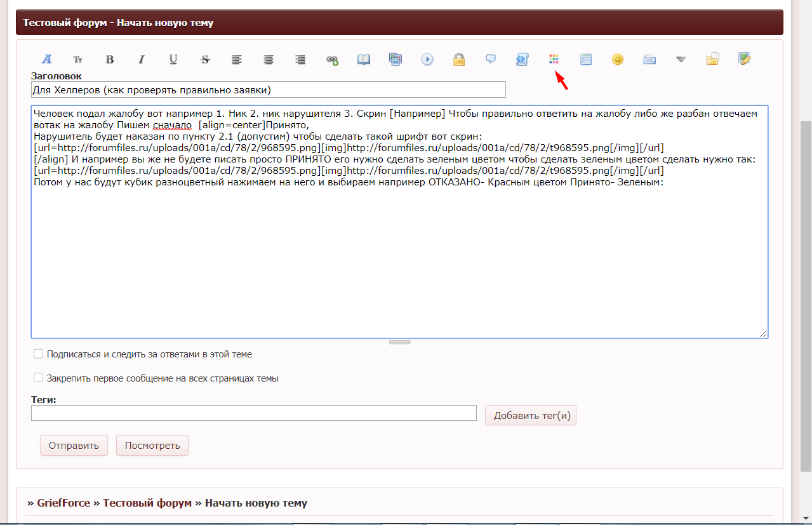Image resolution: width=812 pixels, height=525 pixels.
Task: Enable subscribing to replies in this topic
Action: pos(39,354)
